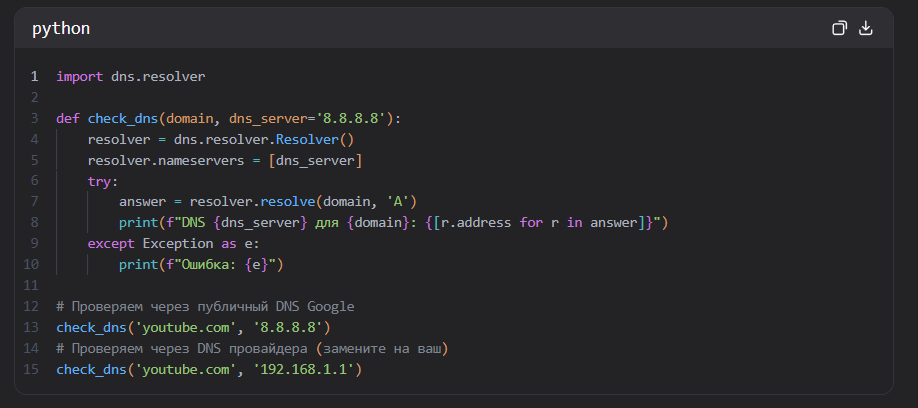
Task: Click 'Resolver()' on line 4
Action: click(x=316, y=140)
